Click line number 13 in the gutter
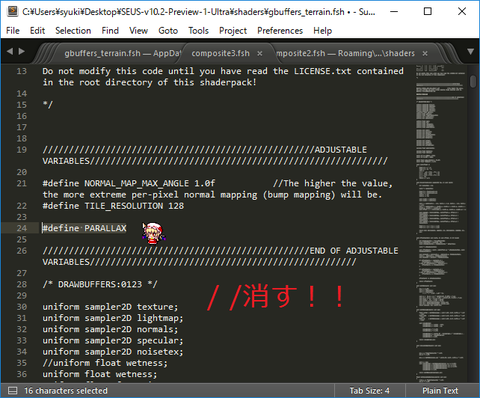The height and width of the screenshot is (398, 480). click(22, 71)
